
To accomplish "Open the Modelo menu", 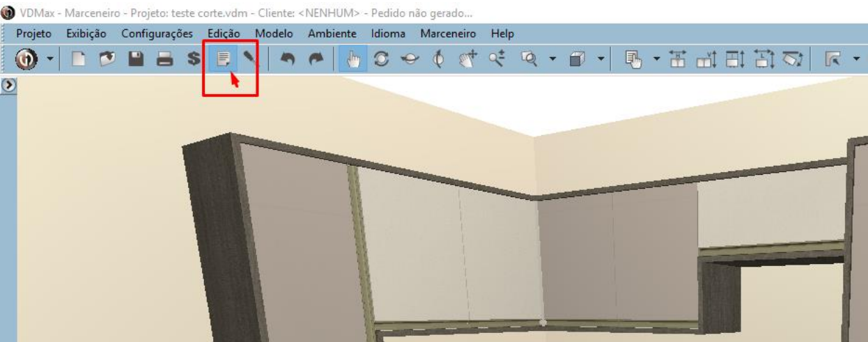I will pyautogui.click(x=274, y=33).
